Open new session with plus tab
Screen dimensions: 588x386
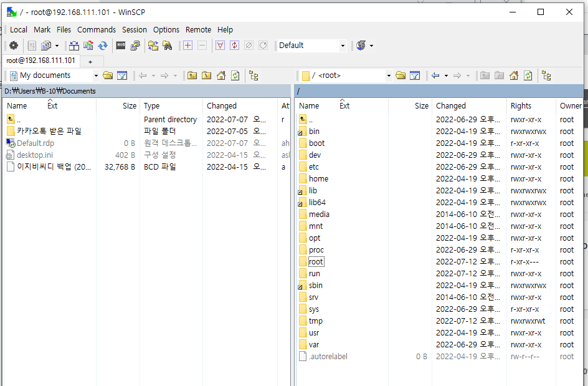coord(90,62)
